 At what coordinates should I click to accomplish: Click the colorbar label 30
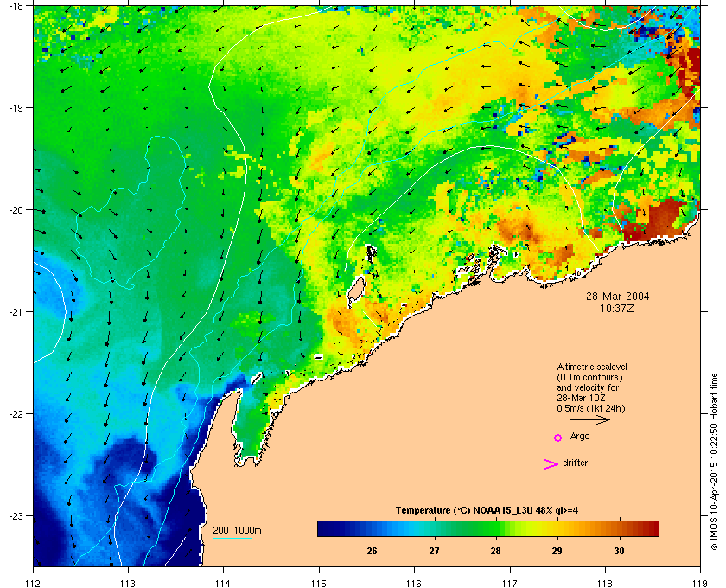(619, 551)
